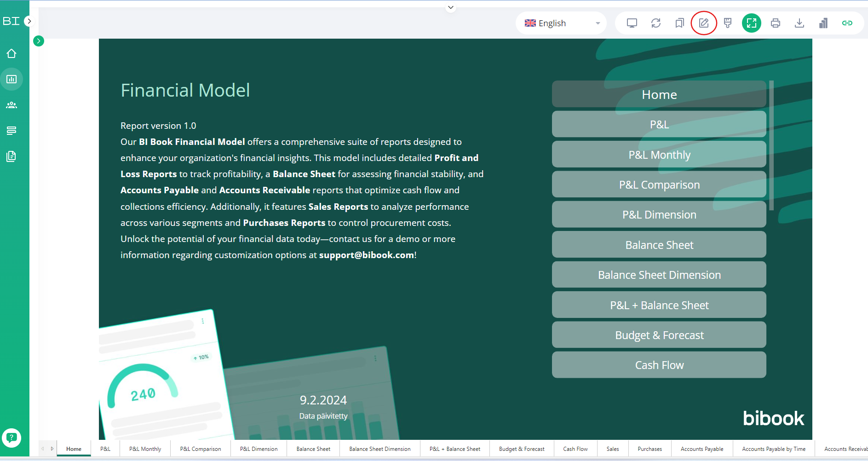The width and height of the screenshot is (868, 461).
Task: Click the edit report pencil icon
Action: [x=704, y=23]
